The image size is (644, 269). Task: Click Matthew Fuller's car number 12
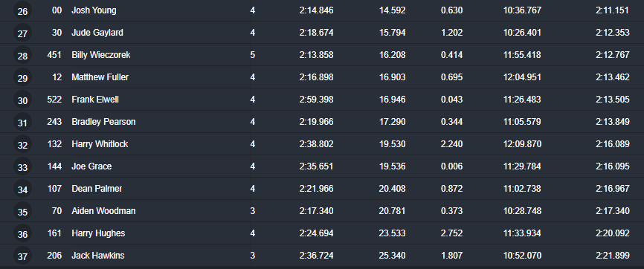(x=57, y=77)
